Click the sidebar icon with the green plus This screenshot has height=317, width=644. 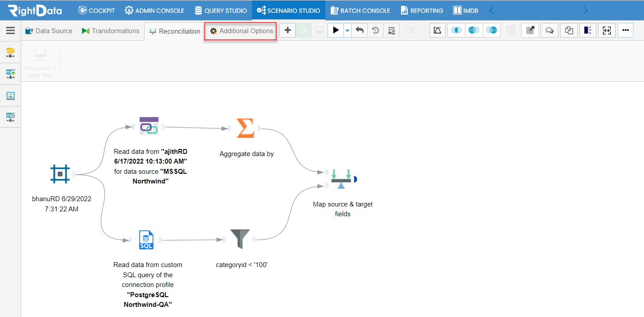10,74
